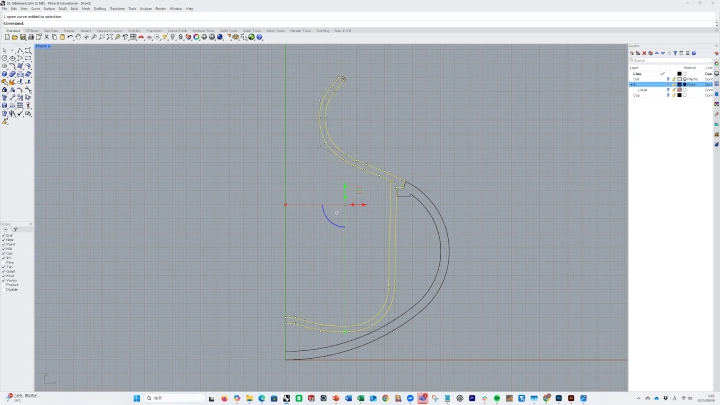
Task: Click the black color swatch of top layer
Action: (680, 73)
